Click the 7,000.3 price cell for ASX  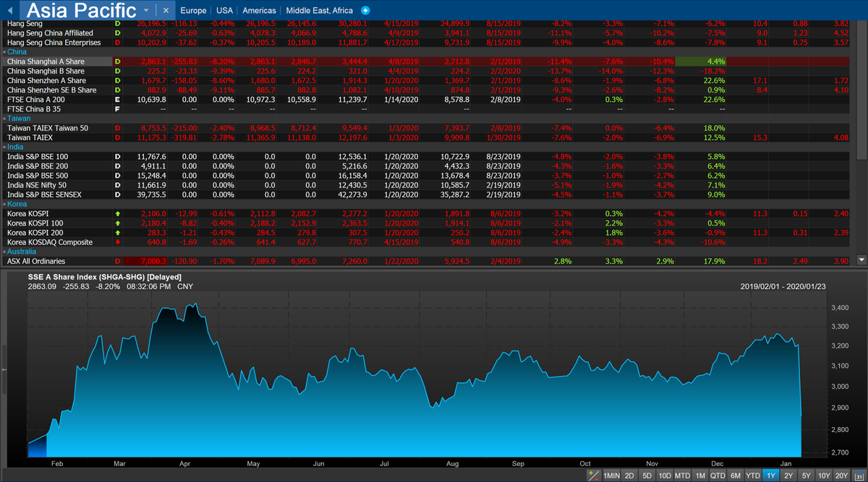(145, 261)
